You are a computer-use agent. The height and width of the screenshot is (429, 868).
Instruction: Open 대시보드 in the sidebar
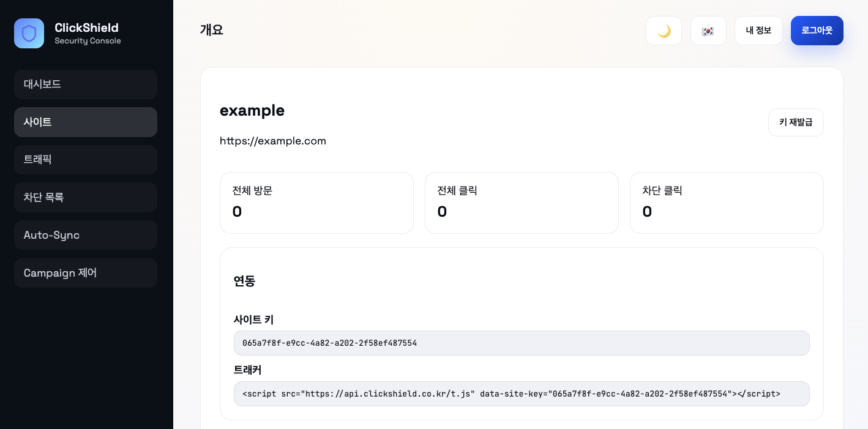point(86,84)
